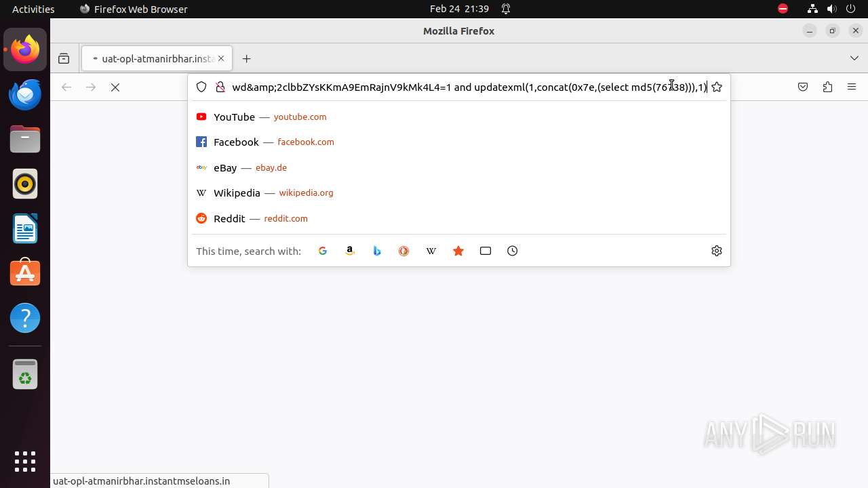Search this time with Amazon

click(350, 251)
